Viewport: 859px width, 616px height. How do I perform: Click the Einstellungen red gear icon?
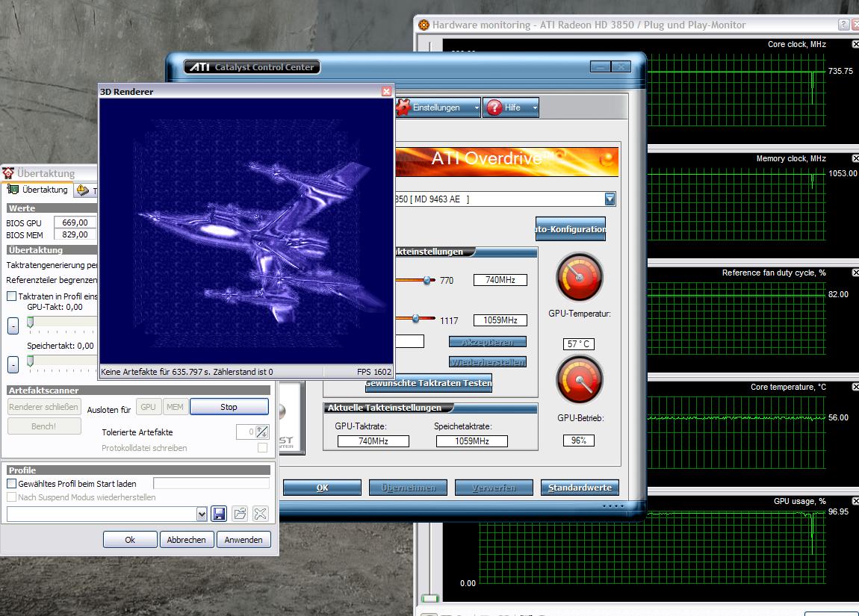[x=403, y=108]
